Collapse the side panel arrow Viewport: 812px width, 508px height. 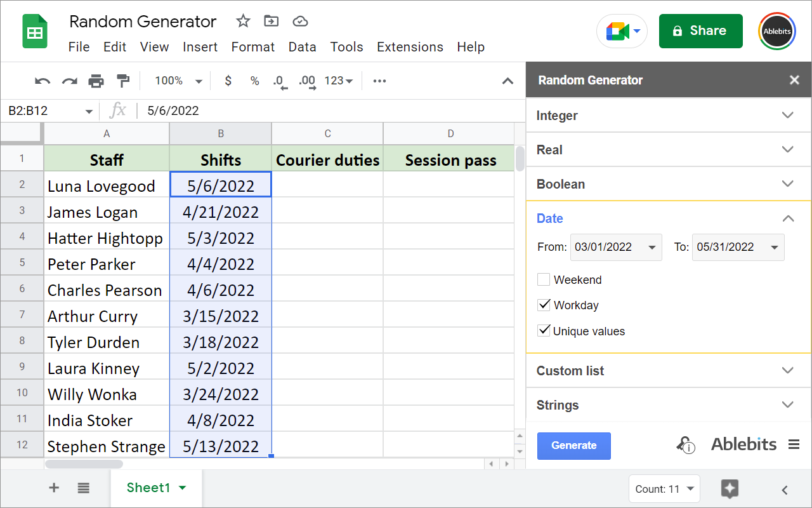coord(785,490)
